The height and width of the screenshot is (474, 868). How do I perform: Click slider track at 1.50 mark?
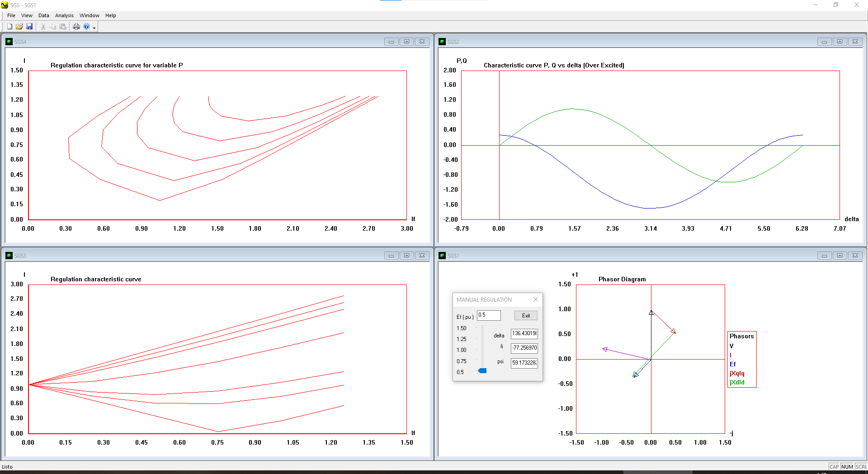[482, 328]
